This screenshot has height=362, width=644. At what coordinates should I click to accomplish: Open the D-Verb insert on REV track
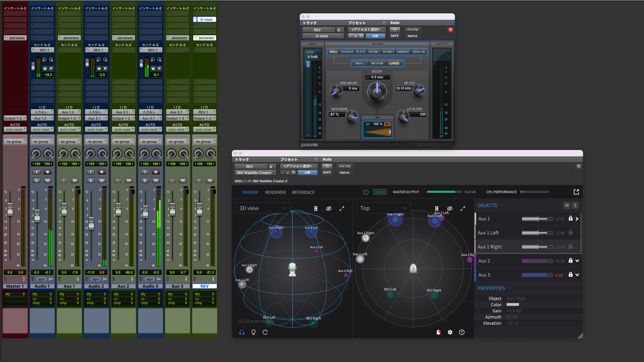click(206, 20)
